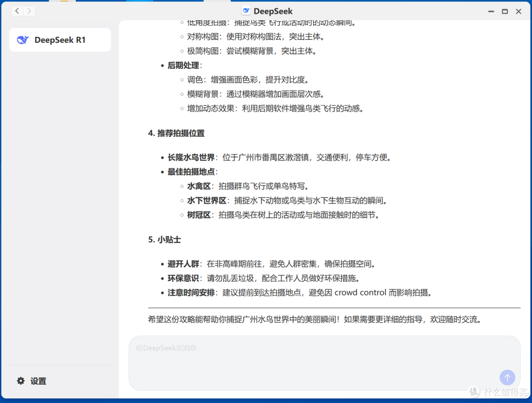Click the line starting 增加动态效果

[x=275, y=108]
